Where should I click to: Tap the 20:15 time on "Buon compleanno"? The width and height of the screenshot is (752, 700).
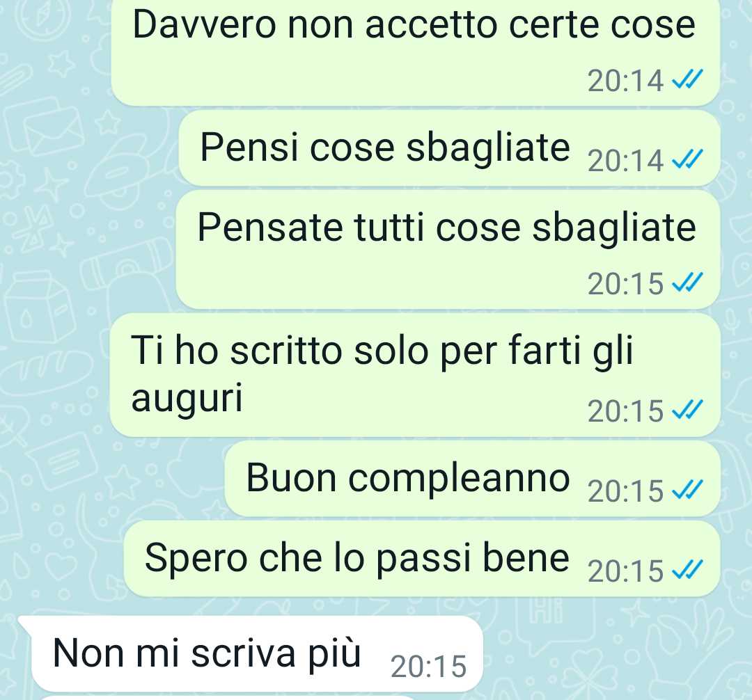pos(625,491)
